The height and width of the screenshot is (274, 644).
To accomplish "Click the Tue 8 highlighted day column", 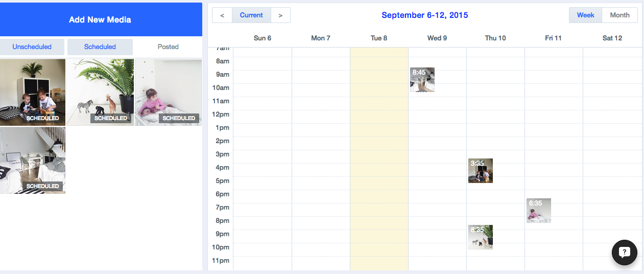I will tap(379, 158).
